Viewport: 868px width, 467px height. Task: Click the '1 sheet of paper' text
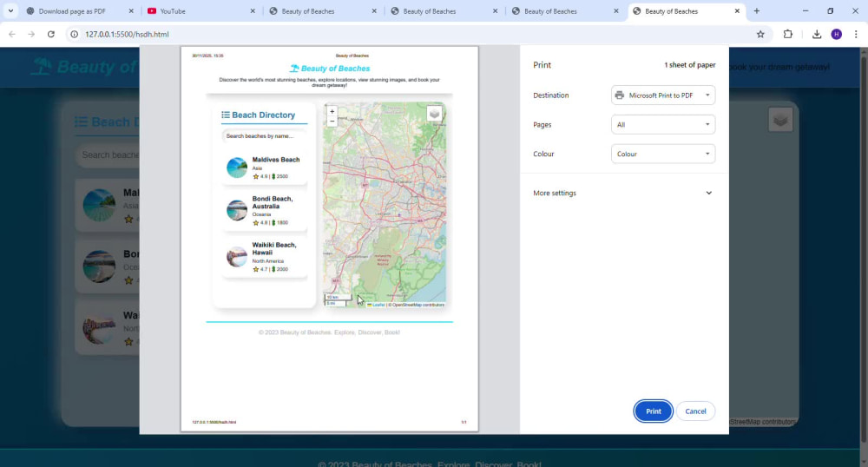coord(690,65)
